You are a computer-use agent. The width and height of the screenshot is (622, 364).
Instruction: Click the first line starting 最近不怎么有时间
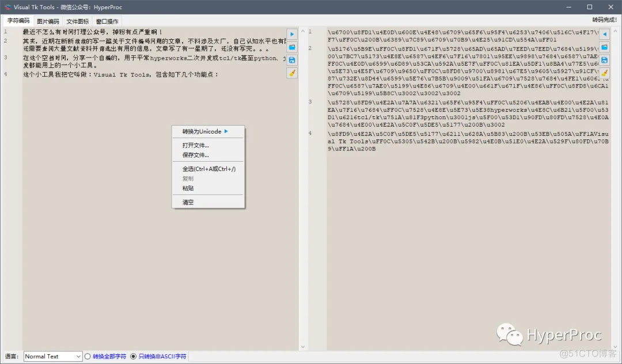click(x=92, y=32)
